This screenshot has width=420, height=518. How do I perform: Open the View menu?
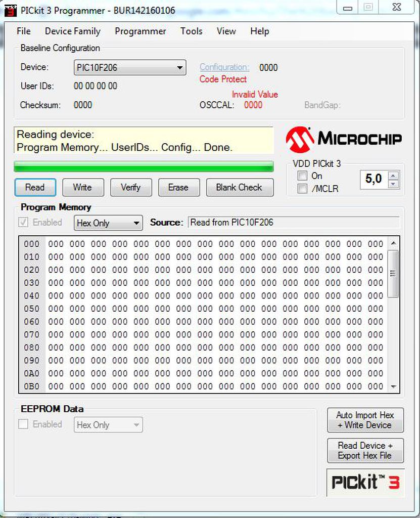pos(226,31)
